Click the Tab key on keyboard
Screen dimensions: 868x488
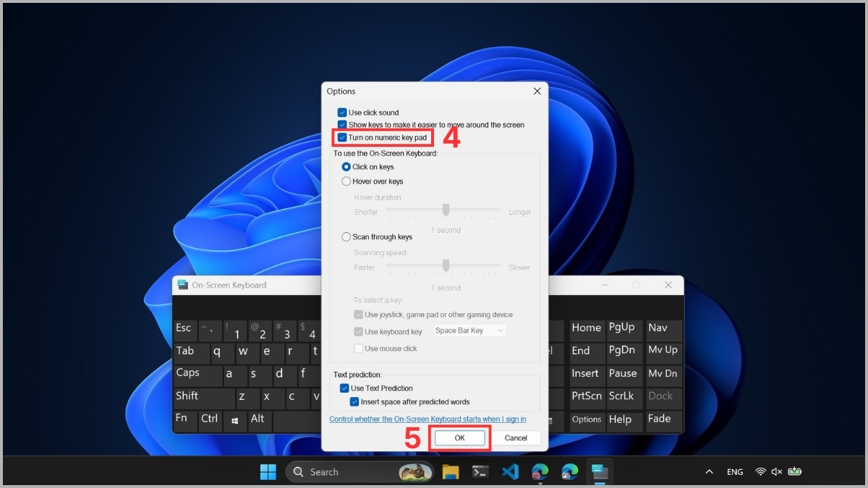pyautogui.click(x=192, y=354)
